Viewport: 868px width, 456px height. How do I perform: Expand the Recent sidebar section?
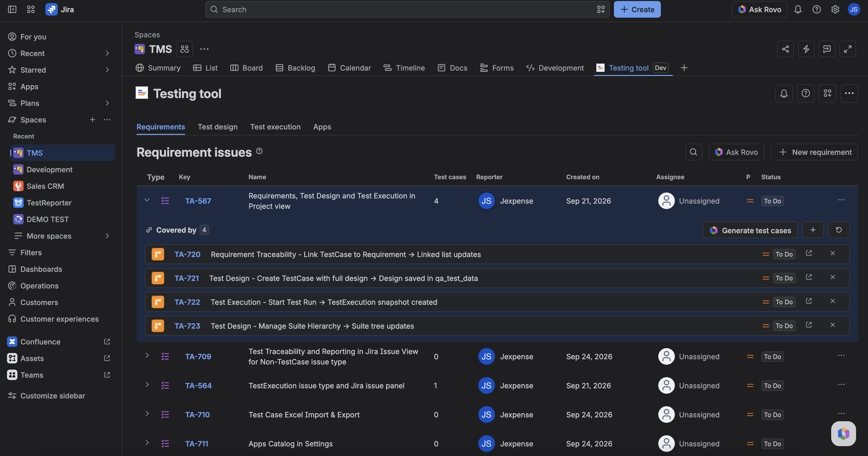[x=107, y=53]
